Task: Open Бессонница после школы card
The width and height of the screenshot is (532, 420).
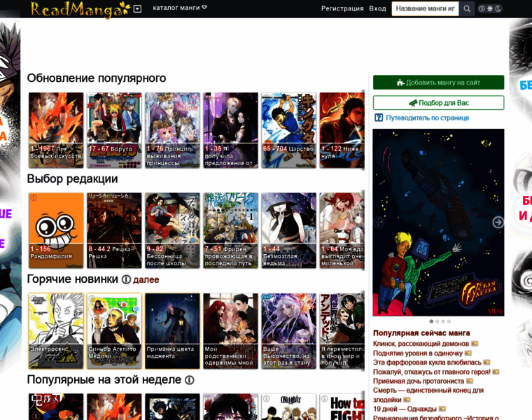Action: point(172,231)
